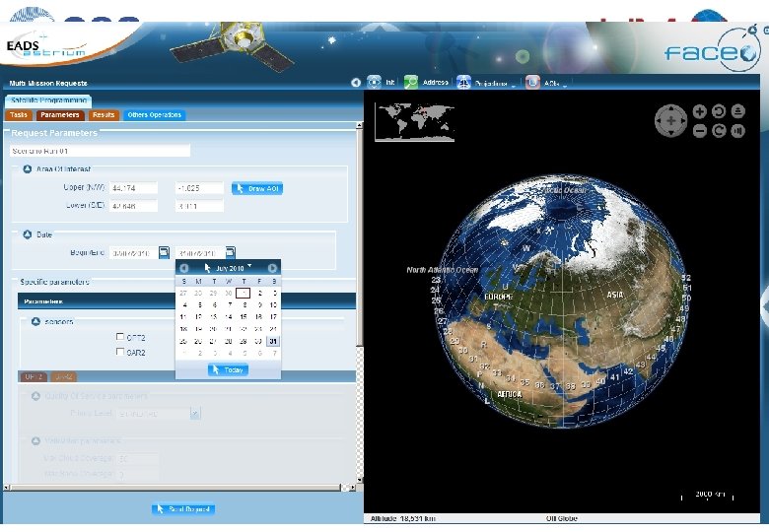The height and width of the screenshot is (532, 769).
Task: Open the Address search magnifier icon
Action: click(x=410, y=82)
